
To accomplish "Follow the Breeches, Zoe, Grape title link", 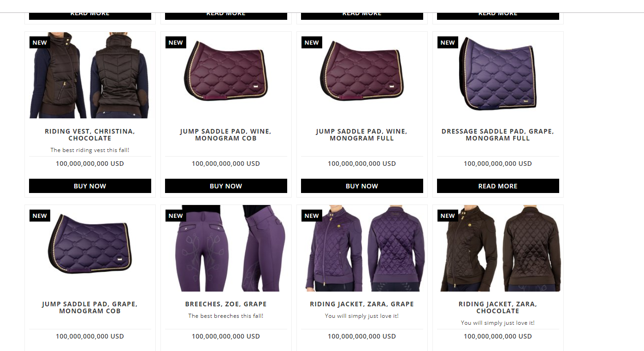I will pyautogui.click(x=226, y=304).
